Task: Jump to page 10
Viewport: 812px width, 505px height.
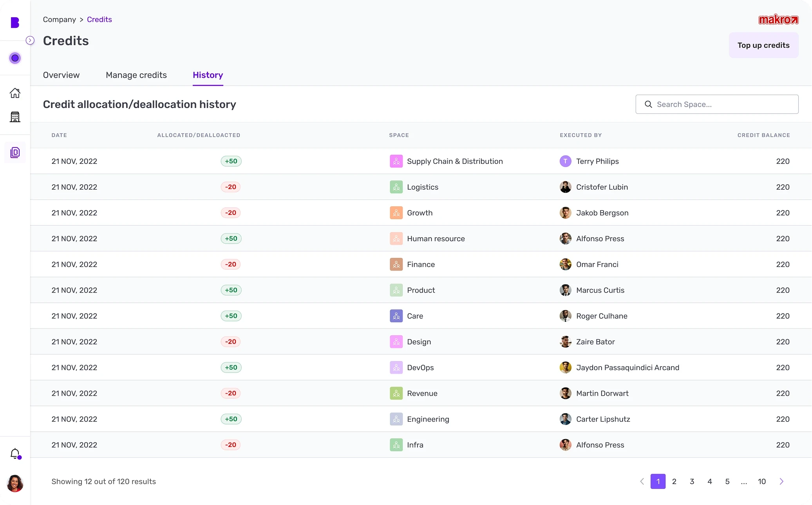Action: pos(761,481)
